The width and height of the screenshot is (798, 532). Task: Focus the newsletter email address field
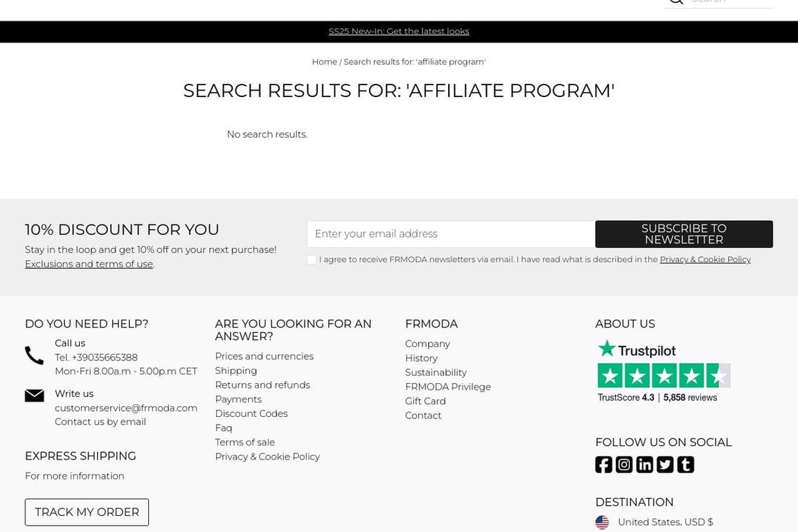[x=450, y=234]
